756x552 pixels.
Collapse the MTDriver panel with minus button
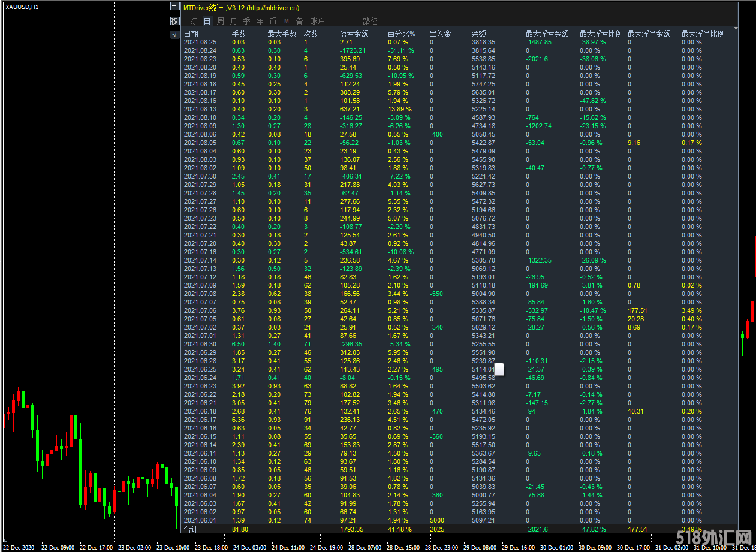[174, 7]
